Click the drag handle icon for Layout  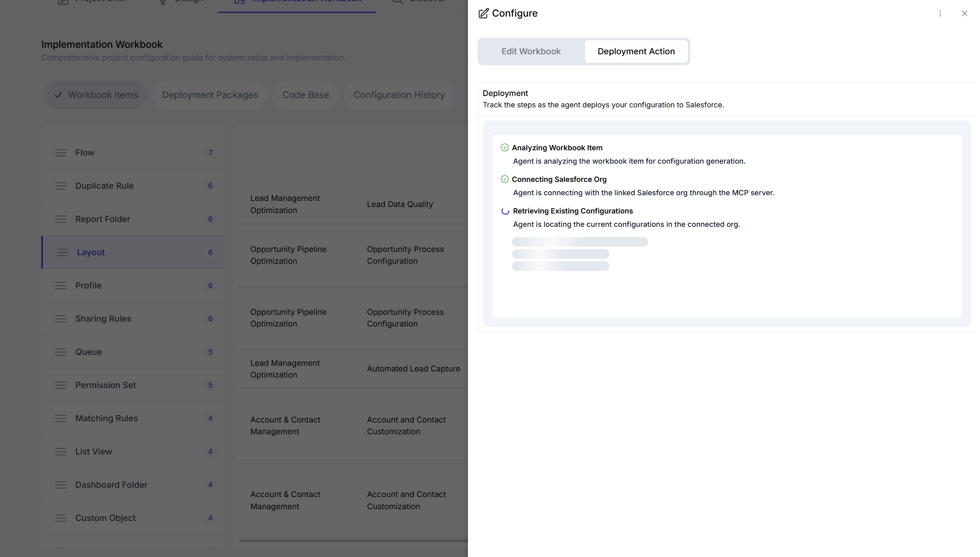coord(62,252)
